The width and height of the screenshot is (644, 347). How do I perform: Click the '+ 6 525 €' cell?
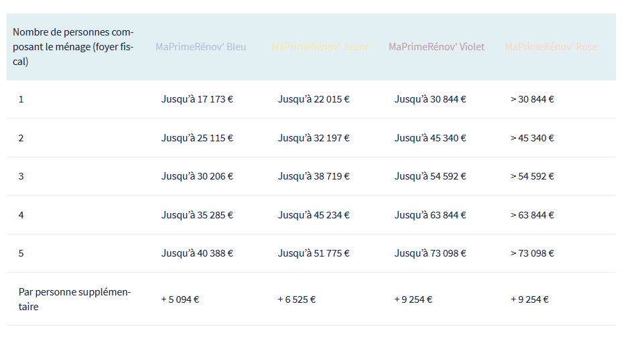pyautogui.click(x=297, y=299)
